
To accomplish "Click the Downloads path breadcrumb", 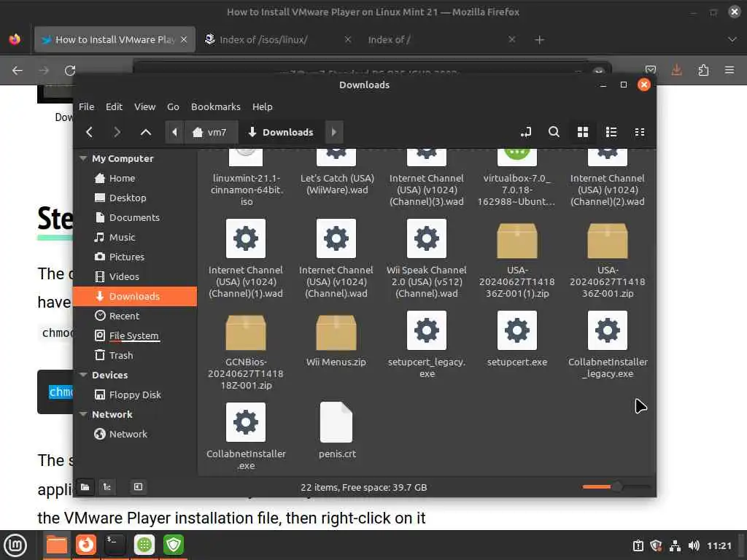I will [281, 132].
